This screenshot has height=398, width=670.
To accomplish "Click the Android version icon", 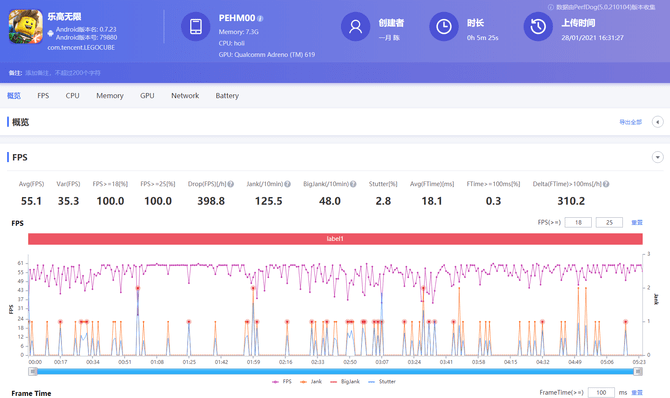I will point(50,33).
